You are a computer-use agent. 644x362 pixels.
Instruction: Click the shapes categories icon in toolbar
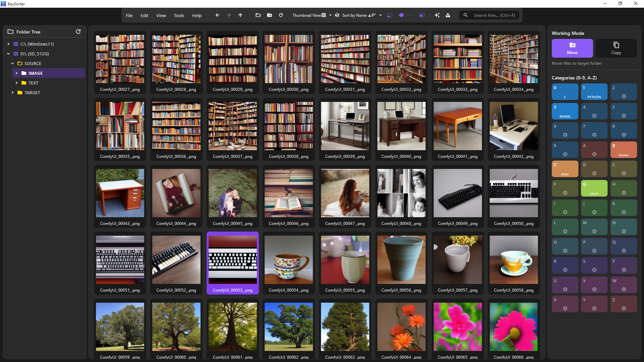[x=448, y=15]
